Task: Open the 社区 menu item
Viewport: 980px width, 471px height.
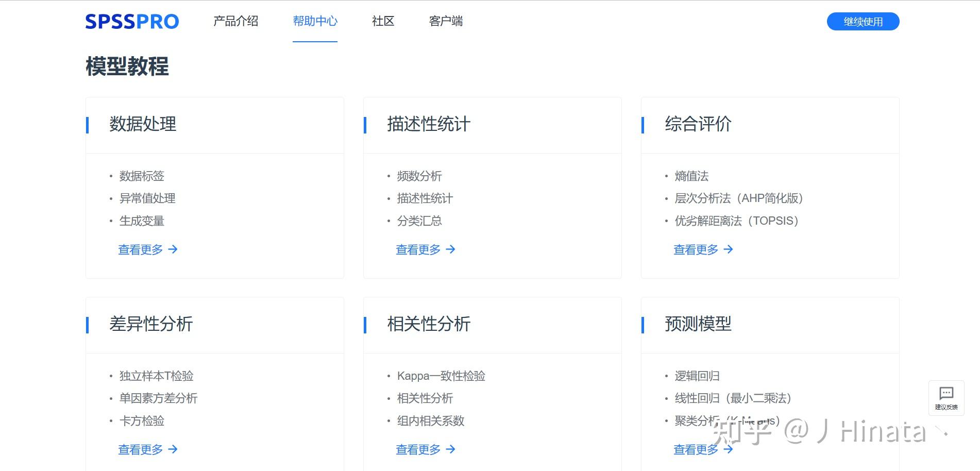Action: [x=382, y=21]
